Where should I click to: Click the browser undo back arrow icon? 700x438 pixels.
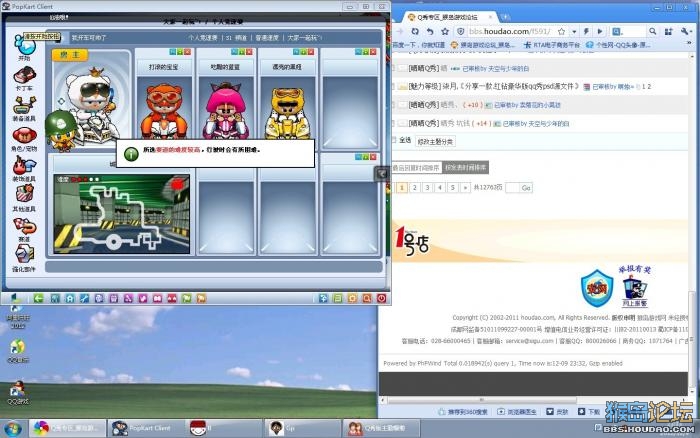430,31
